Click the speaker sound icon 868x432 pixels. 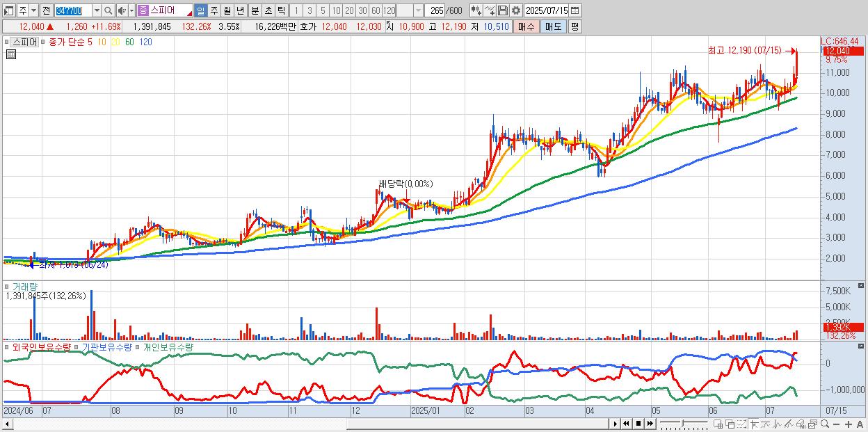122,10
